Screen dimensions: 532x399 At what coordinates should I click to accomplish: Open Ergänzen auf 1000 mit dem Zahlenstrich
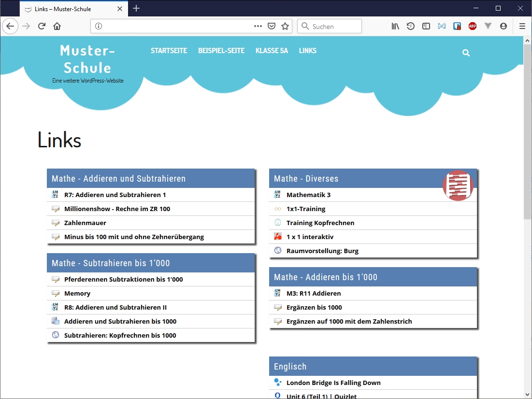click(349, 321)
